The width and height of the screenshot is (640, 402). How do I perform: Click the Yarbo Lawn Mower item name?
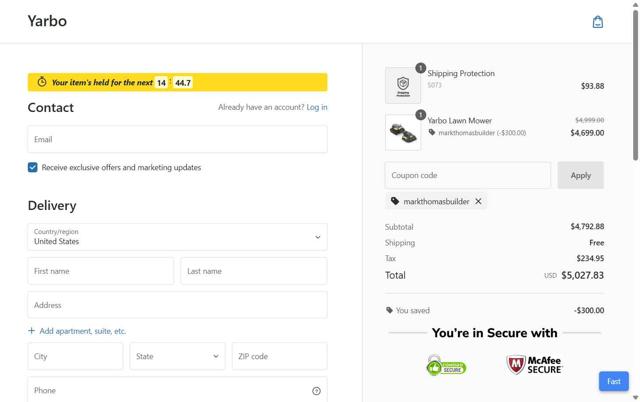pos(460,120)
